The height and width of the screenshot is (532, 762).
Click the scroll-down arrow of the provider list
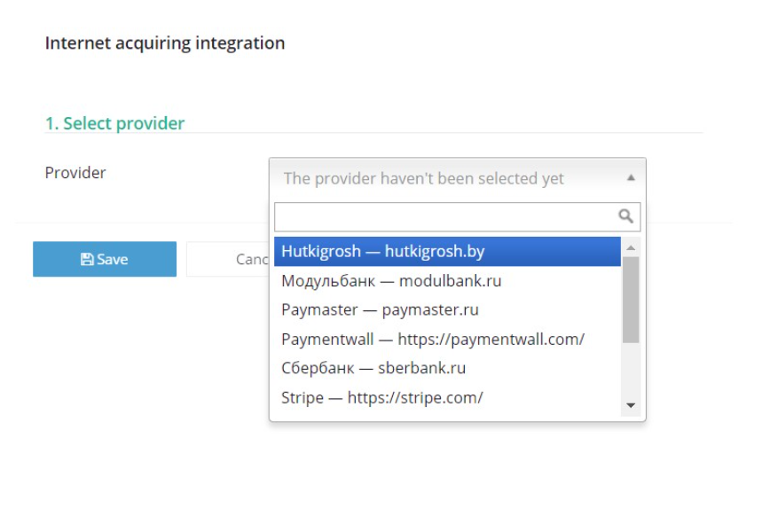[x=631, y=405]
